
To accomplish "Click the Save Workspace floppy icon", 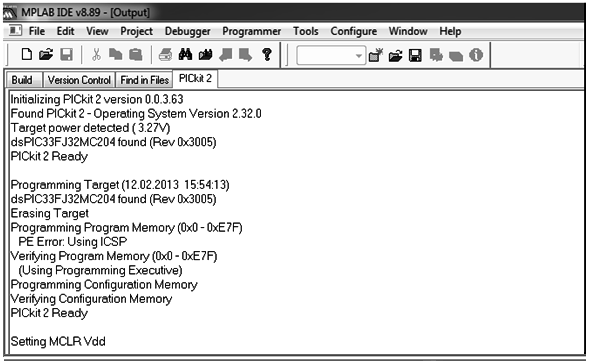I will 415,56.
